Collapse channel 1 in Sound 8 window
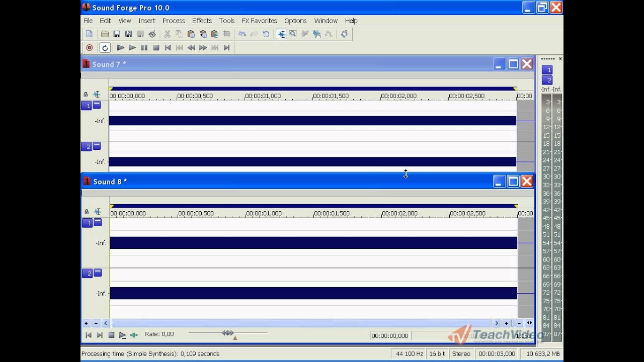The image size is (644, 362). (98, 222)
